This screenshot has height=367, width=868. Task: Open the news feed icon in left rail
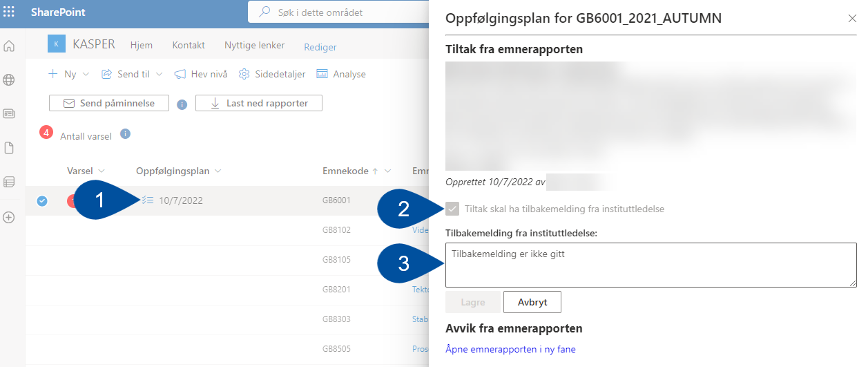(x=9, y=114)
